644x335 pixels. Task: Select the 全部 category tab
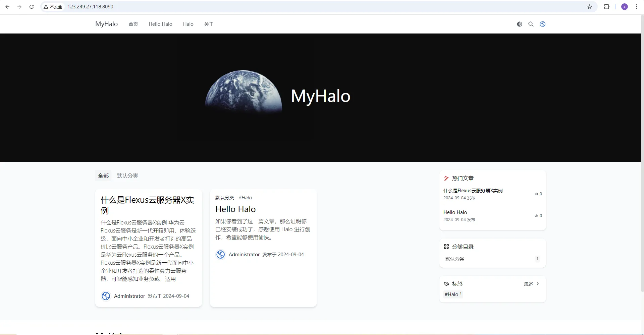(103, 176)
